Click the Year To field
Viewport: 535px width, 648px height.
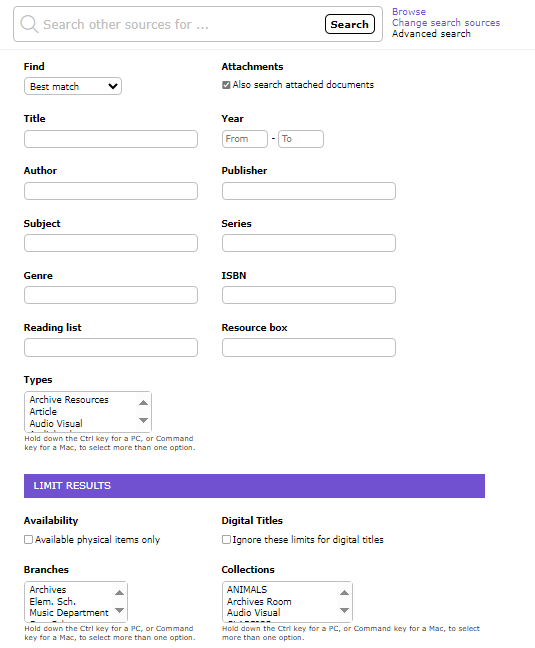pyautogui.click(x=301, y=139)
